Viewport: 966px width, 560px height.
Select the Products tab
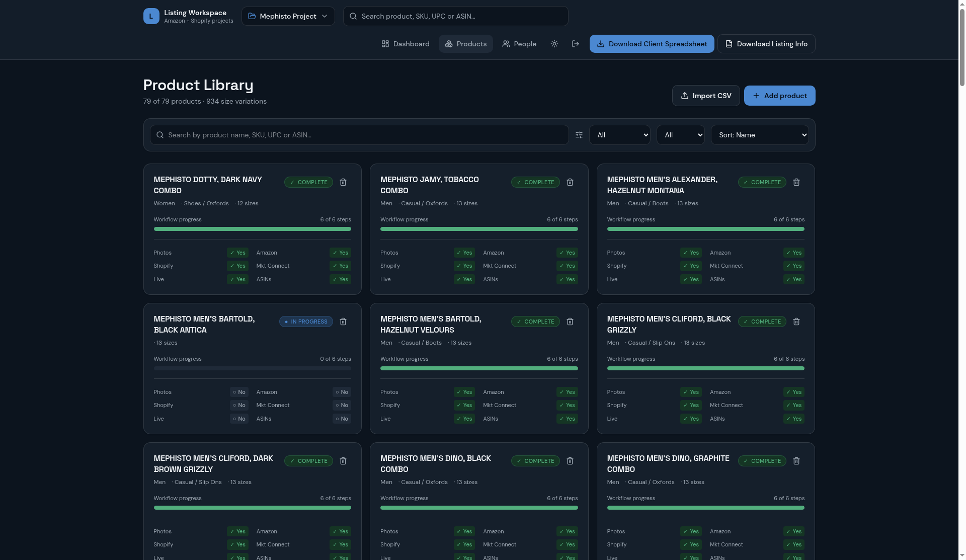point(466,44)
